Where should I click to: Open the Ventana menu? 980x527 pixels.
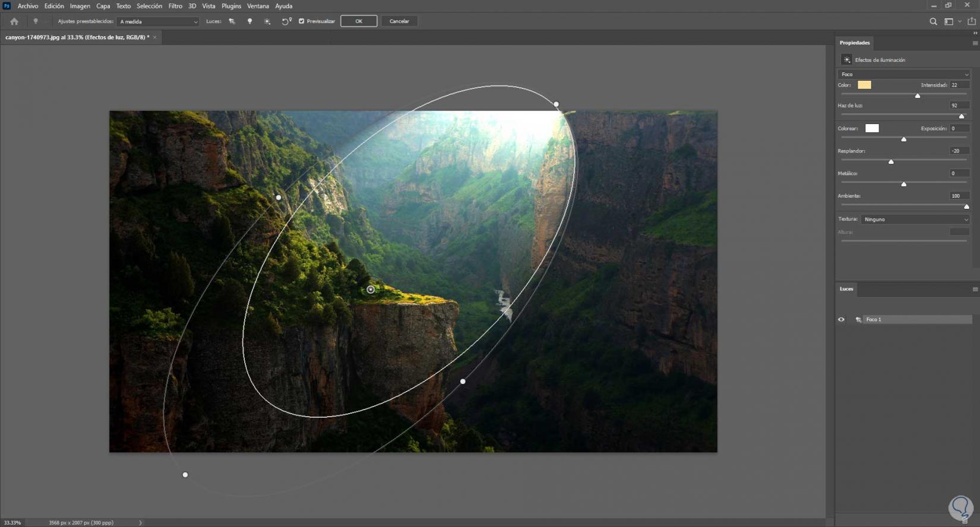pyautogui.click(x=258, y=6)
